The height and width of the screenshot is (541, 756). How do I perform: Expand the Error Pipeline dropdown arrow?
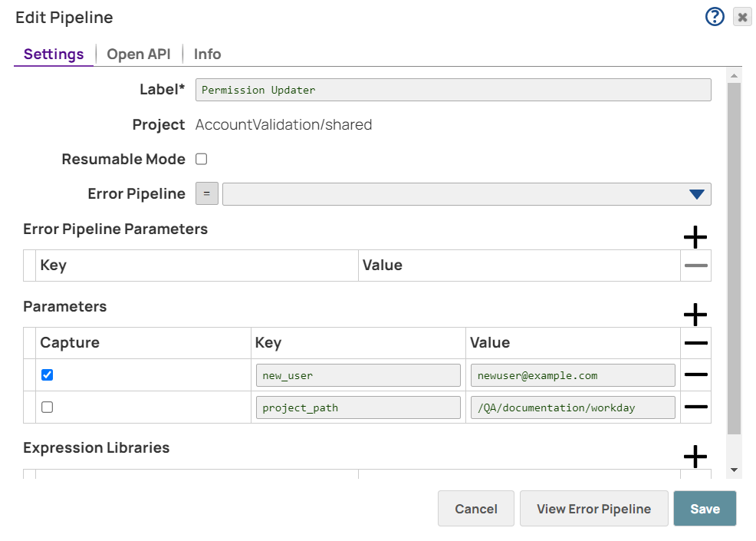696,194
